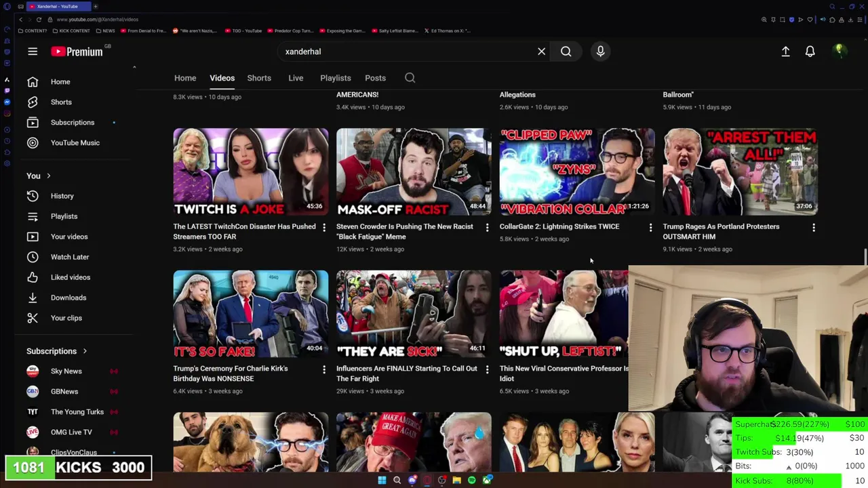Open a new browser tab with plus
The image size is (868, 488).
pyautogui.click(x=95, y=6)
